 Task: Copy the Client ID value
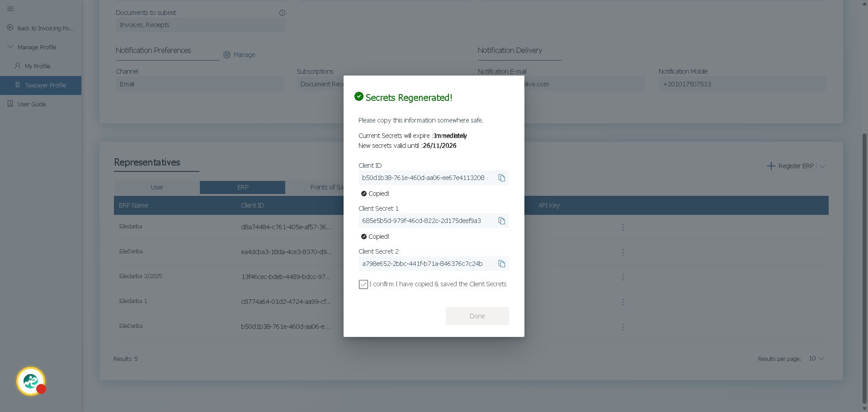[x=502, y=178]
